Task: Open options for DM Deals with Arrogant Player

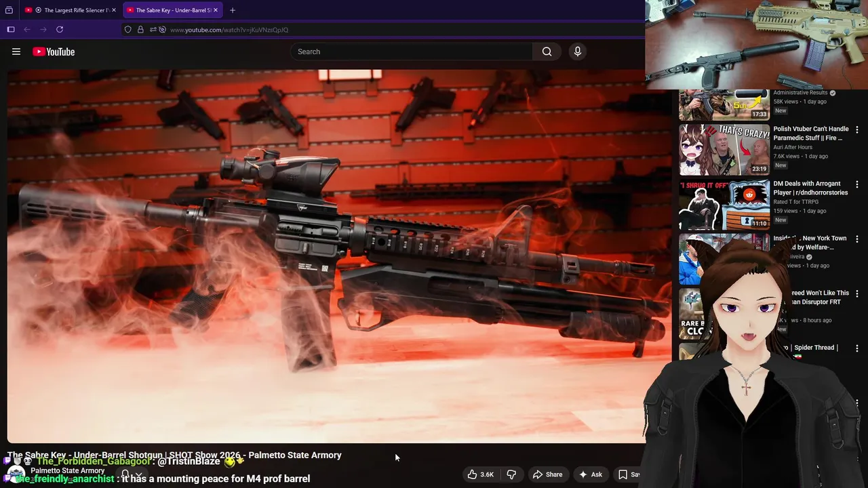Action: 857,184
